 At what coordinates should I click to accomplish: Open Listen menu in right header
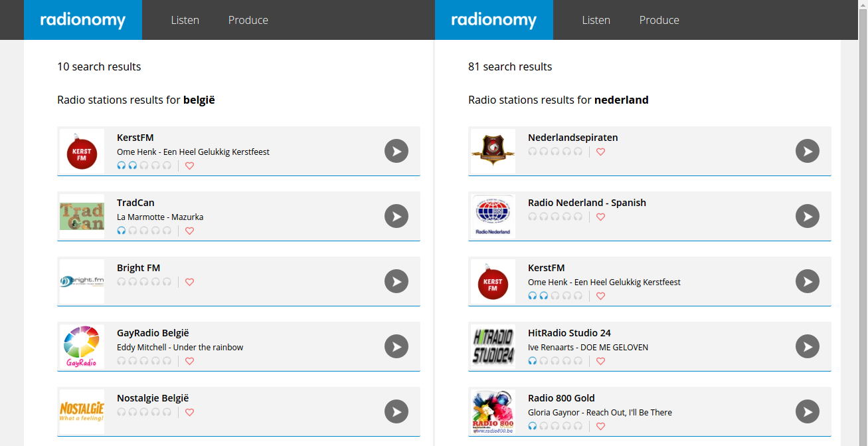(x=596, y=20)
